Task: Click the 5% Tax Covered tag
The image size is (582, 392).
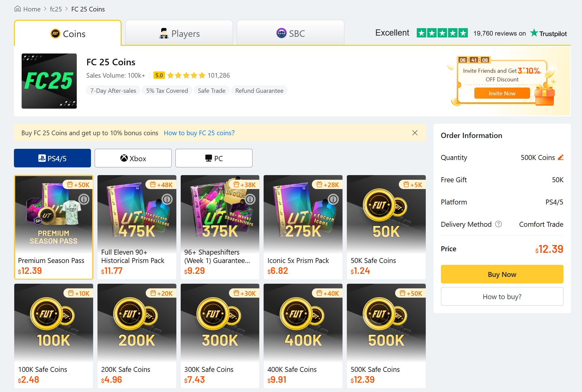Action: (x=167, y=90)
